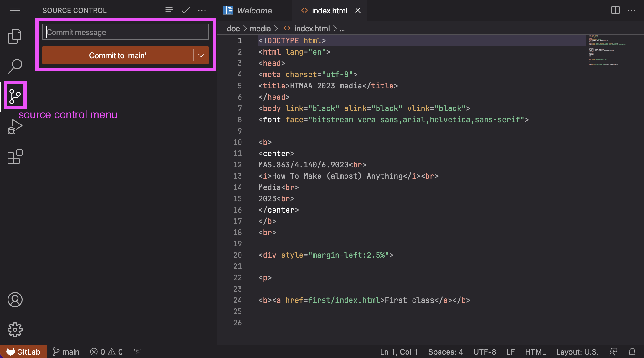Click the ellipsis breadcrumb symbol
The image size is (644, 358).
click(342, 29)
